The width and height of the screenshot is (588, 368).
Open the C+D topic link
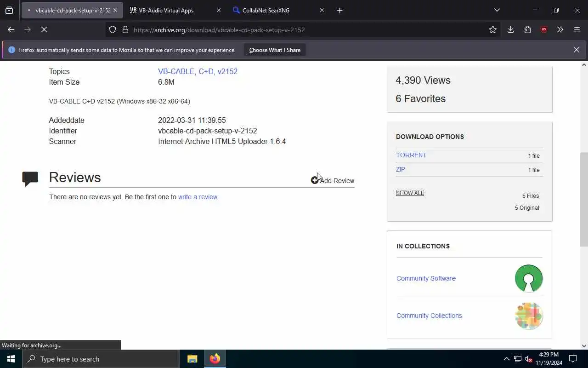tap(206, 71)
